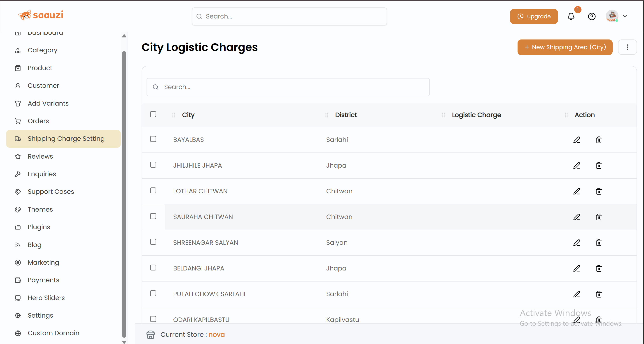Go to Themes in the sidebar

coord(40,209)
